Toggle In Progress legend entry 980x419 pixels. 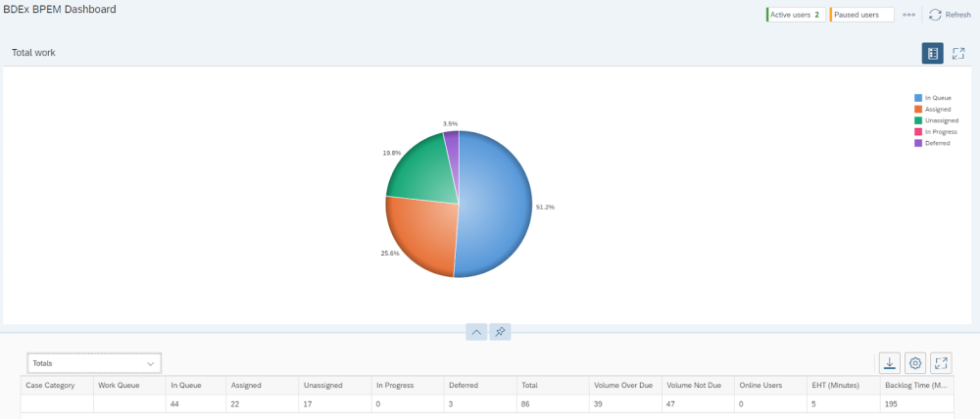[x=936, y=132]
